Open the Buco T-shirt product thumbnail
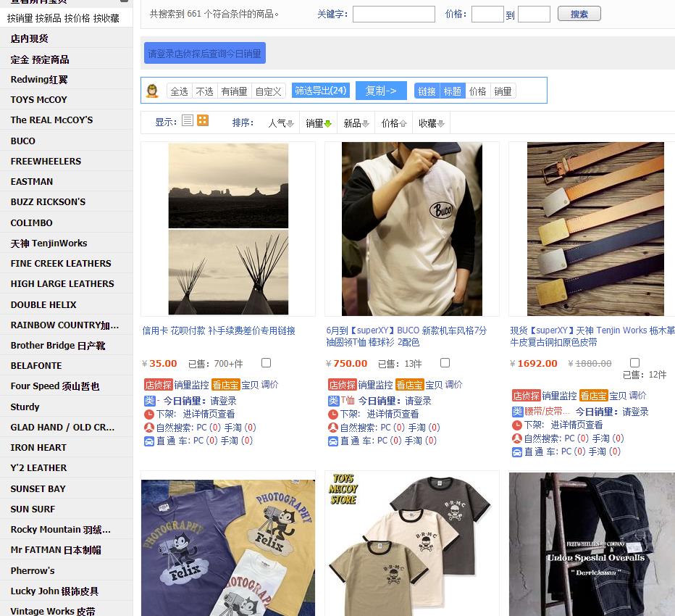This screenshot has width=675, height=616. pyautogui.click(x=412, y=229)
